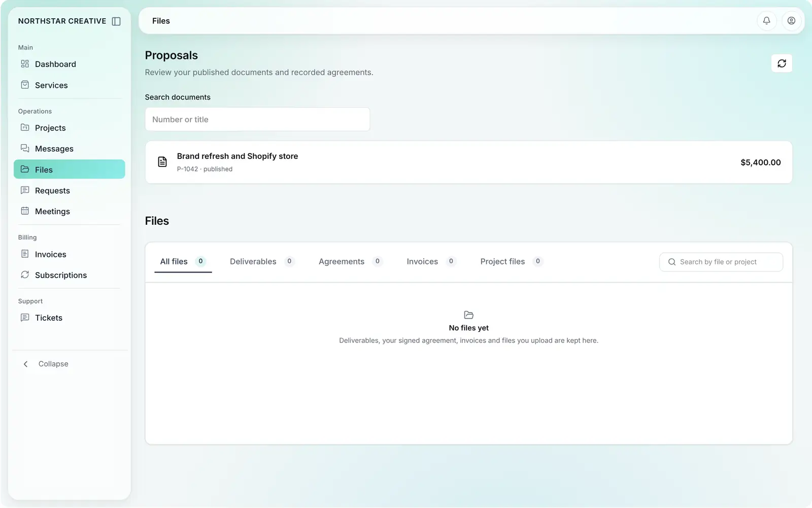Click the open folder icon above No files yet
This screenshot has width=812, height=508.
(x=468, y=315)
